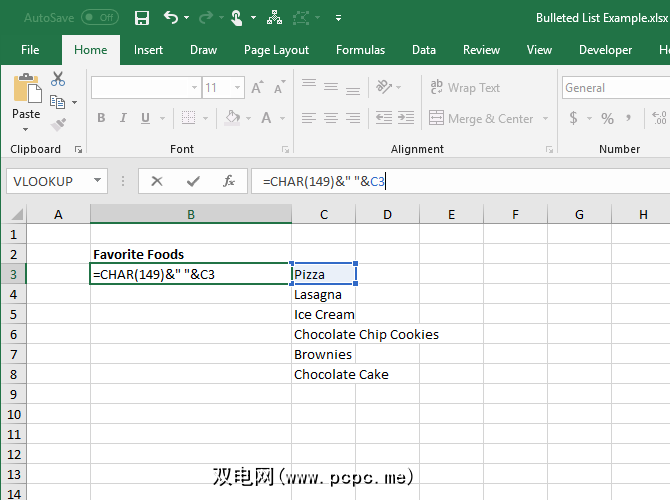Screen dimensions: 670x500
Task: Click the Insert Function fx icon
Action: tap(229, 181)
